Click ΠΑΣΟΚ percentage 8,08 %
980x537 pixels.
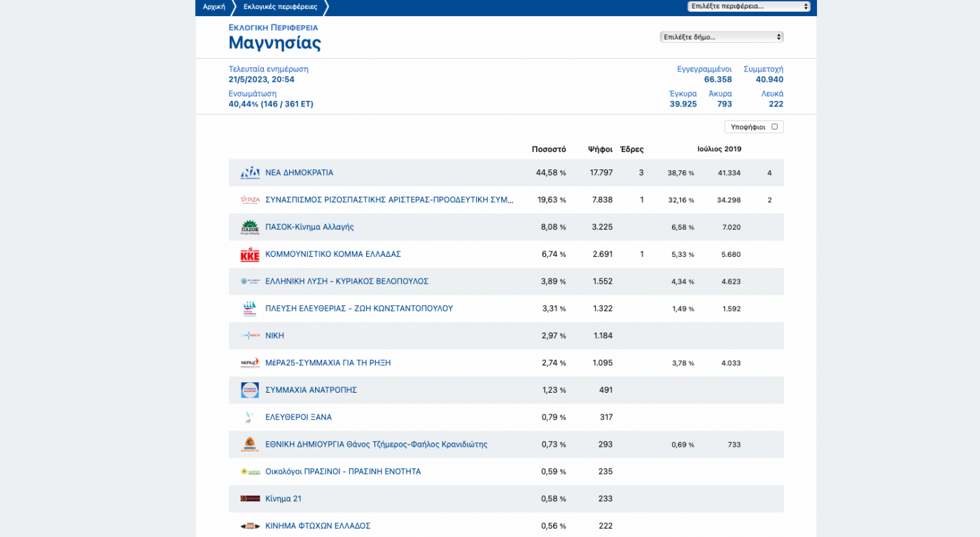[x=553, y=227]
